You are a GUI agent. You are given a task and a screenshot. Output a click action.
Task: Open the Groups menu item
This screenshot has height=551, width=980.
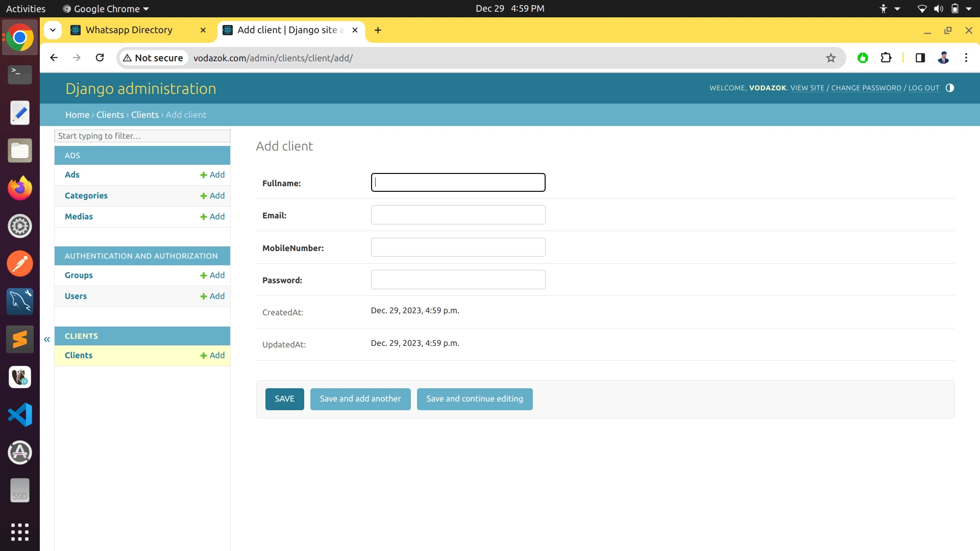(78, 274)
